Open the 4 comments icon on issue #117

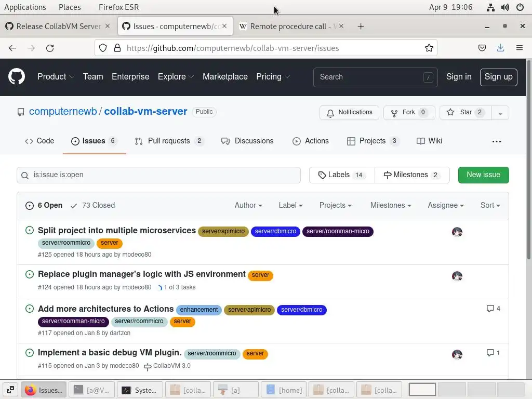pos(494,309)
